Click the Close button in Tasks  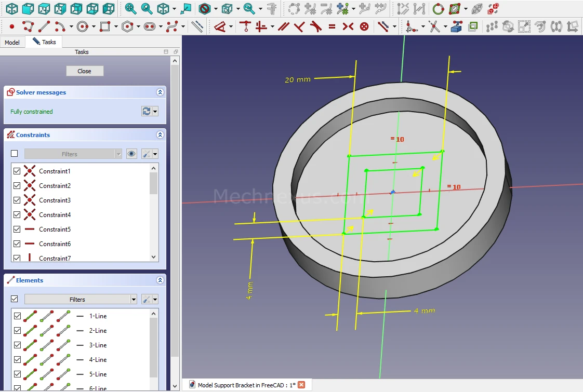[x=85, y=71]
